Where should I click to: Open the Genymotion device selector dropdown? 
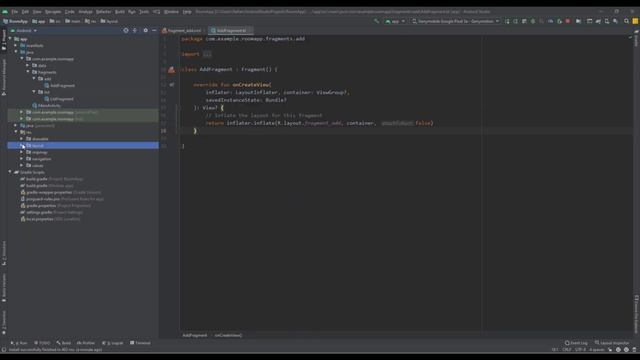(x=455, y=21)
